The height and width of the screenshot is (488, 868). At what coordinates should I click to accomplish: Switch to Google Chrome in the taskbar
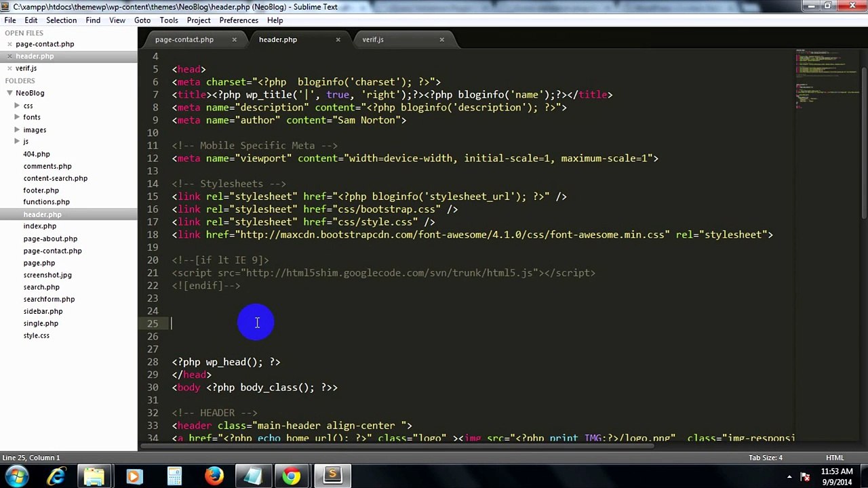[292, 476]
